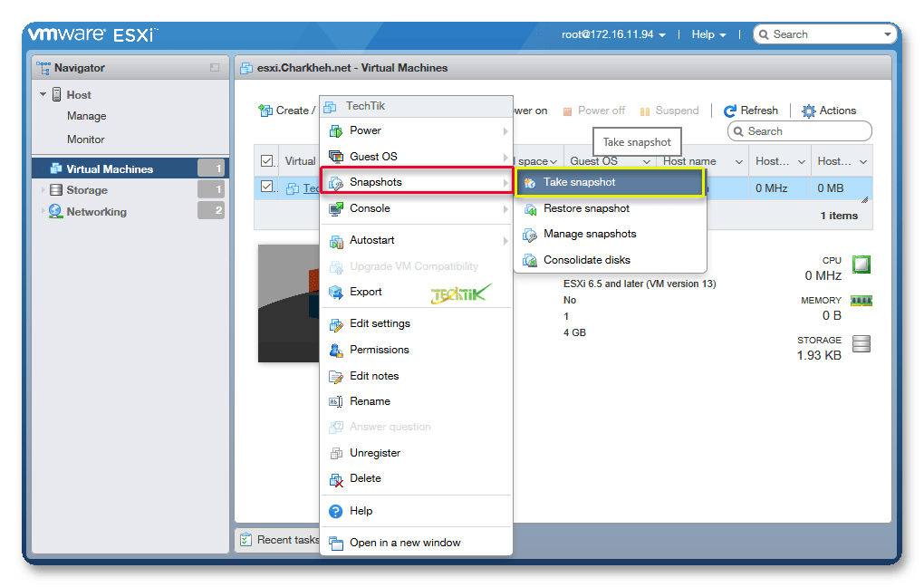
Task: Open Monitor under Host
Action: (85, 140)
